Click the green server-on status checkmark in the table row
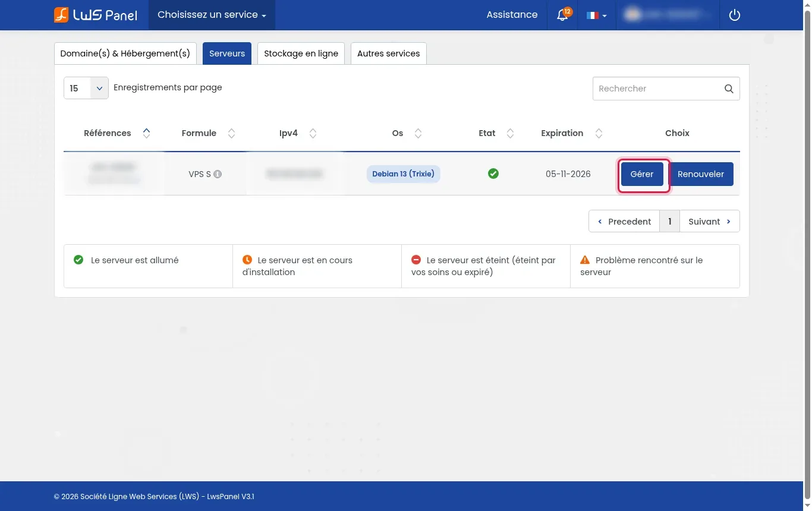812x511 pixels. click(493, 174)
